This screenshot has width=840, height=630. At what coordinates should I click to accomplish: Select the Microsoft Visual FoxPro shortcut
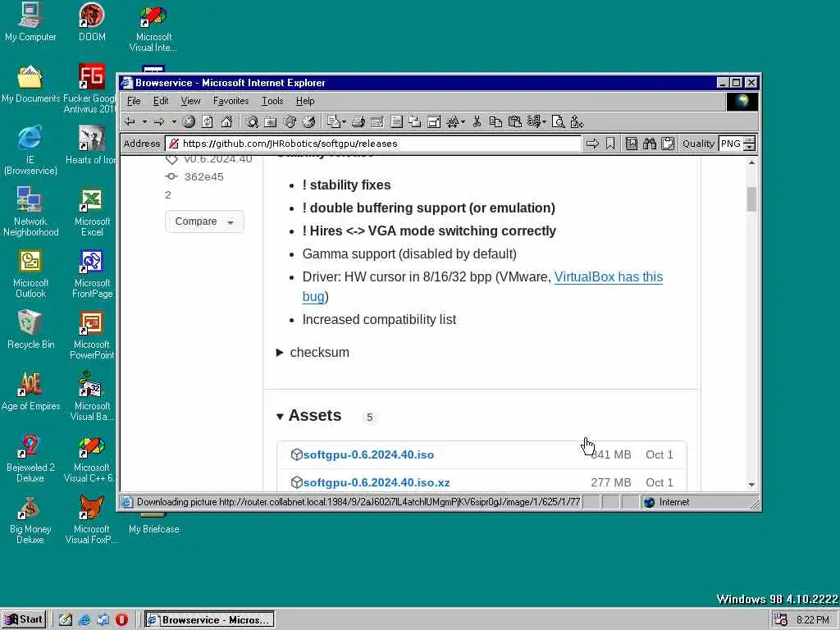pos(92,520)
